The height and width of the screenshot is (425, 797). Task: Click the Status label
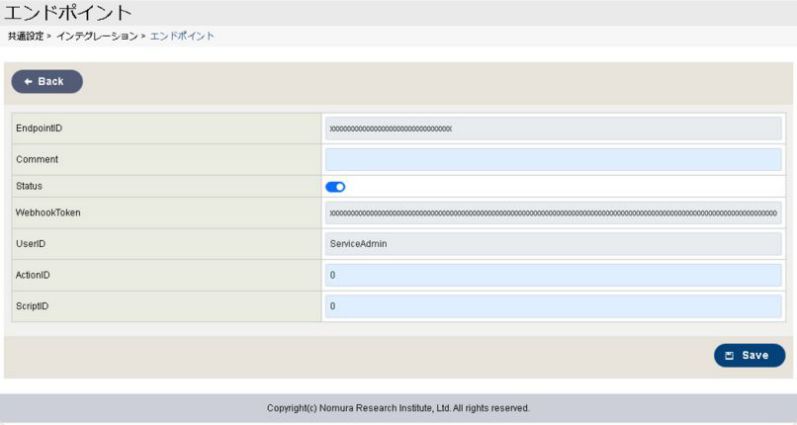pyautogui.click(x=29, y=186)
